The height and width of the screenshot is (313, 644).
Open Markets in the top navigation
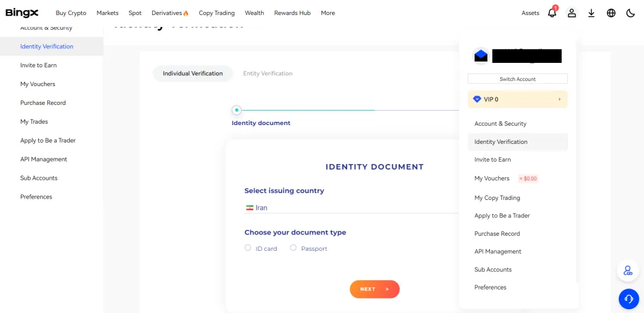(108, 13)
